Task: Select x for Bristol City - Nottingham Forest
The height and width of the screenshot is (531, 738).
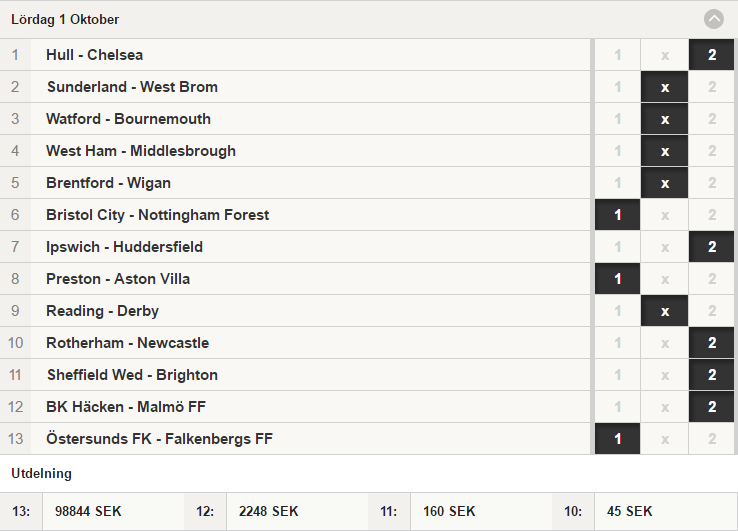Action: coord(665,215)
